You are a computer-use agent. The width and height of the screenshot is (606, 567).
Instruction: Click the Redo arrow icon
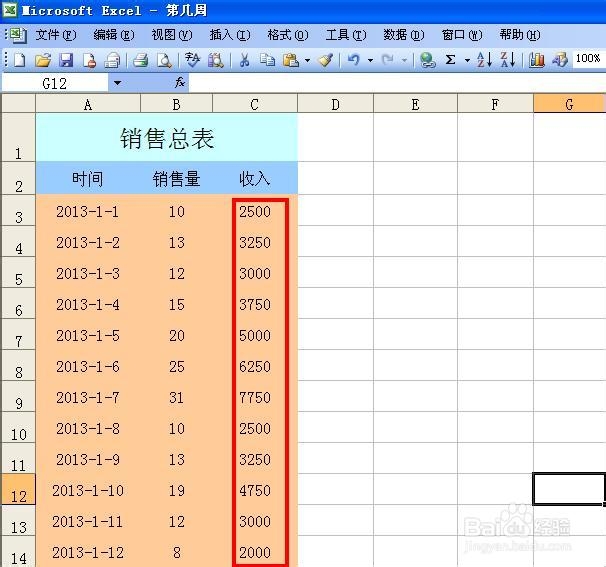point(388,60)
